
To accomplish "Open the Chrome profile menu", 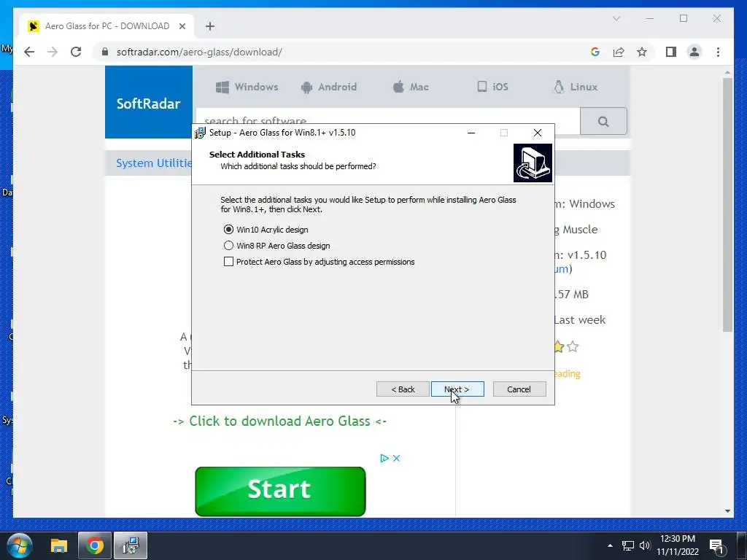I will 694,52.
